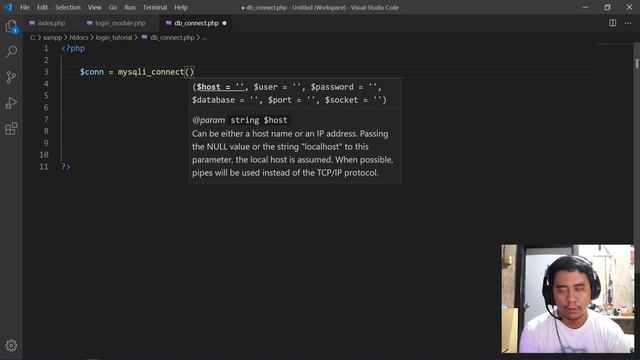Open the Terminal menu
The image size is (640, 360).
click(155, 7)
